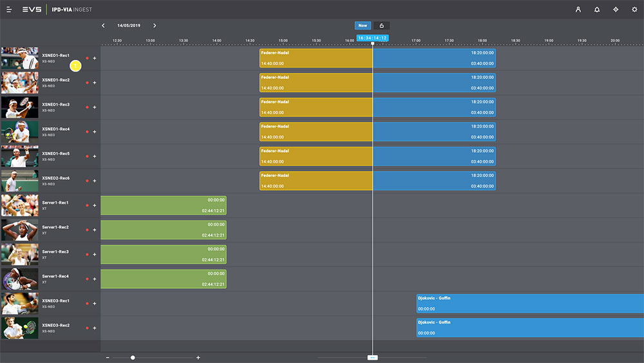This screenshot has width=644, height=363.
Task: Toggle the red record dot for Server1-Rec4
Action: click(88, 279)
